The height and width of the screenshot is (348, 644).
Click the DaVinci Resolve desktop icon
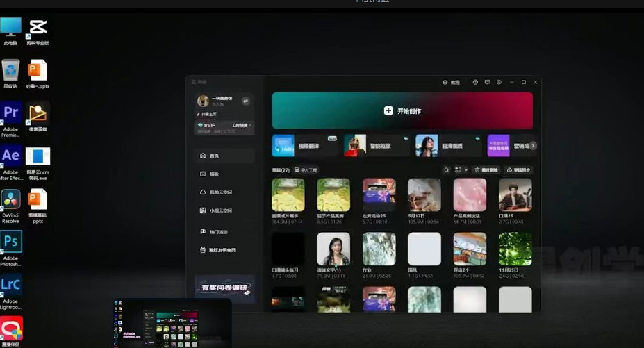(x=11, y=201)
